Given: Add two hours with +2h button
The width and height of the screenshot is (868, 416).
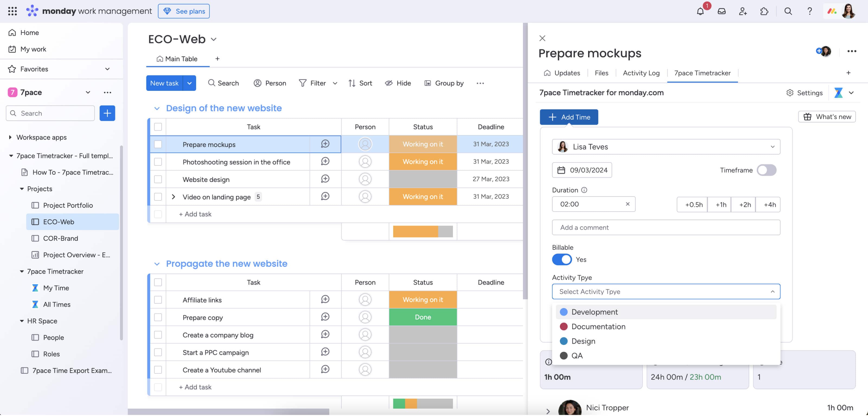Looking at the screenshot, I should click(x=745, y=204).
